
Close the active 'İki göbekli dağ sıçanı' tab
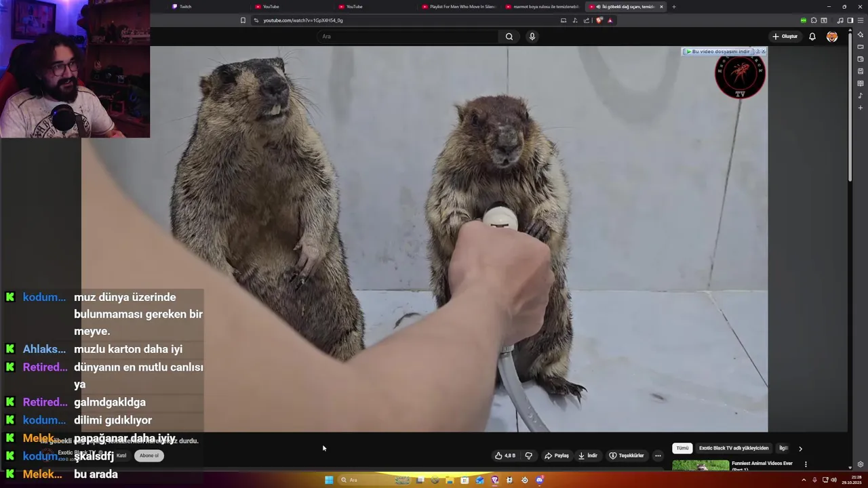tap(661, 7)
